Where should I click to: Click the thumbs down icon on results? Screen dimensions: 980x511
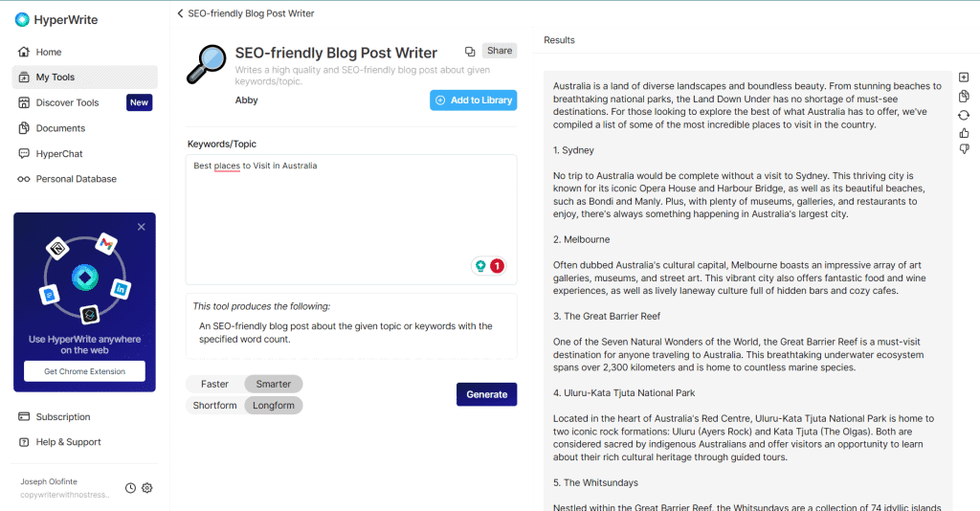click(964, 148)
